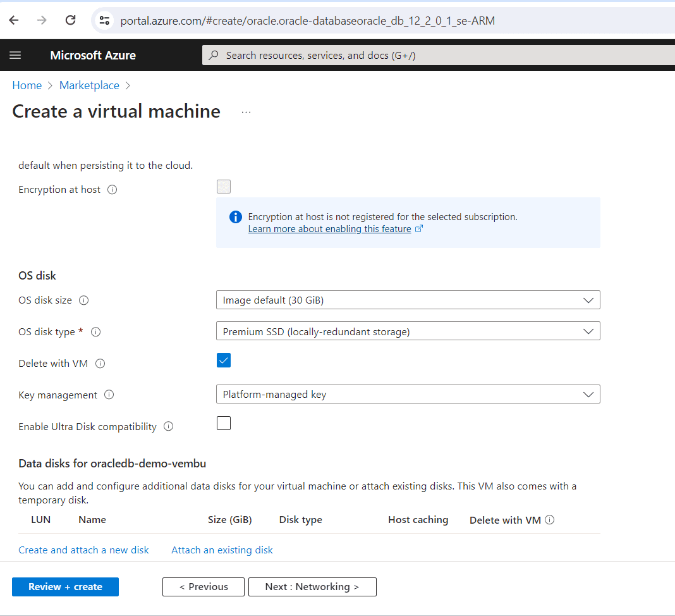675x616 pixels.
Task: Click the Name column header
Action: tap(92, 520)
